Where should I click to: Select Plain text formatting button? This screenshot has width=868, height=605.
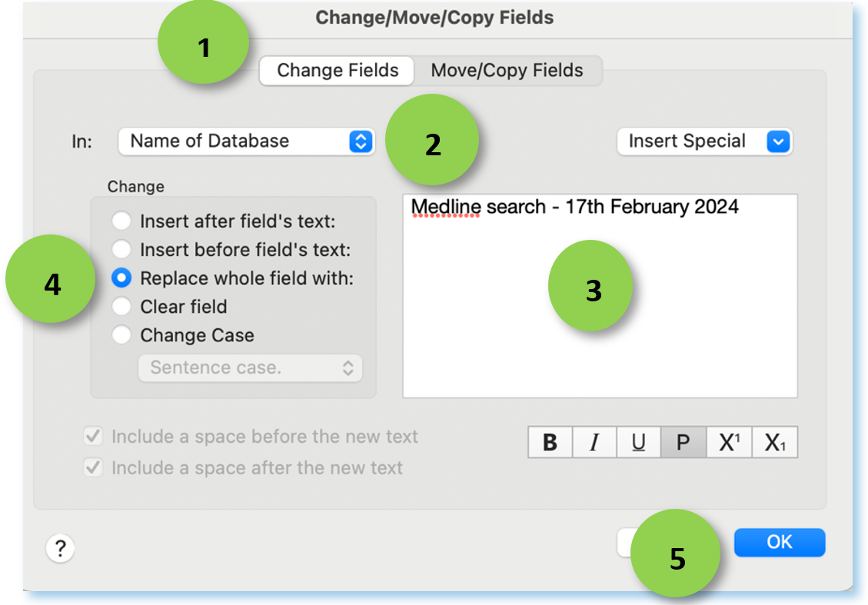click(683, 443)
